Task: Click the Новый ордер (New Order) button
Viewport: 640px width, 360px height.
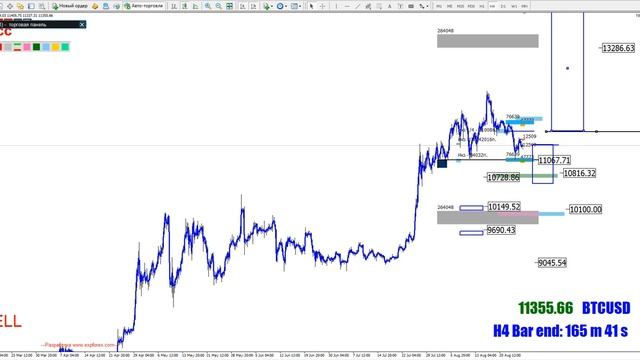Action: click(x=70, y=6)
